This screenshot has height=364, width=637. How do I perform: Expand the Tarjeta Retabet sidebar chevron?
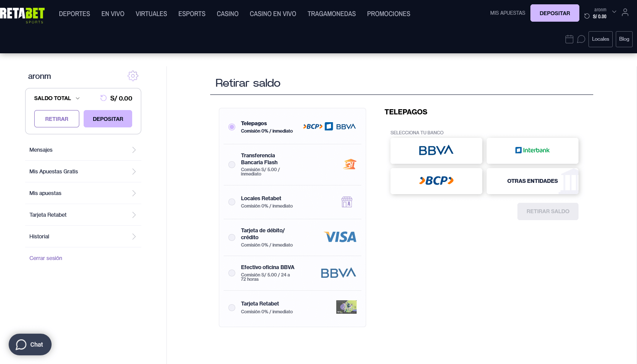click(x=134, y=215)
